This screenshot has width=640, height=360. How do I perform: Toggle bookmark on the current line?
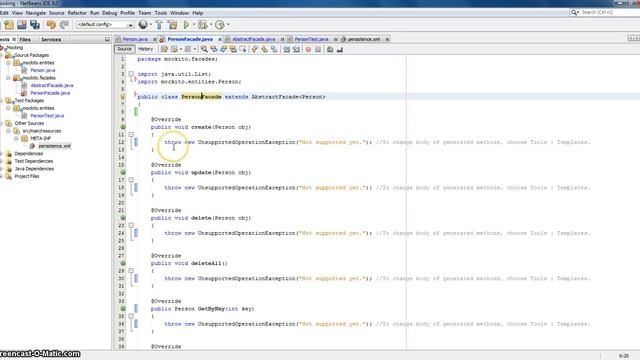[x=274, y=49]
